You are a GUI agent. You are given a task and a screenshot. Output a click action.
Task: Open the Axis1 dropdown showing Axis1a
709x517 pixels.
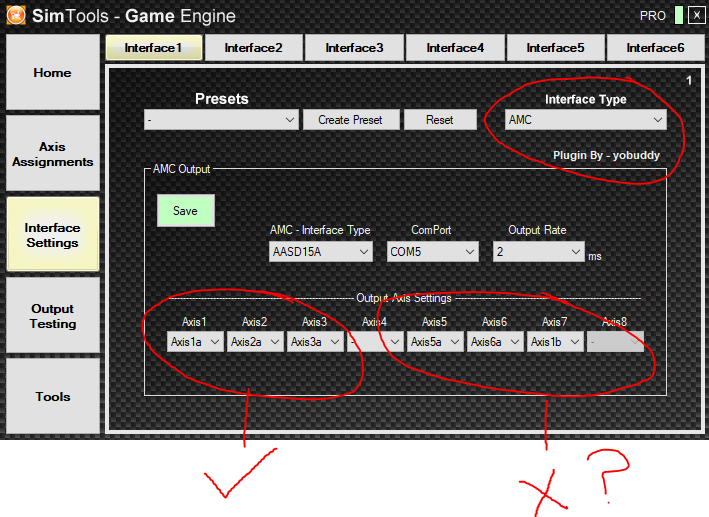[x=195, y=342]
